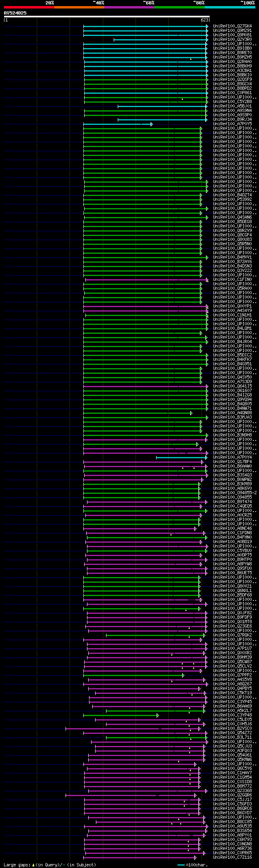Select UniRef100_B8BKI0 hit label
The image size is (259, 868).
232,75
